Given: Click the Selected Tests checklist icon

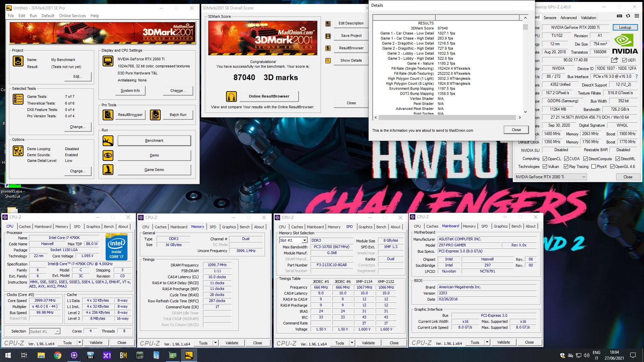Looking at the screenshot, I should click(x=18, y=99).
